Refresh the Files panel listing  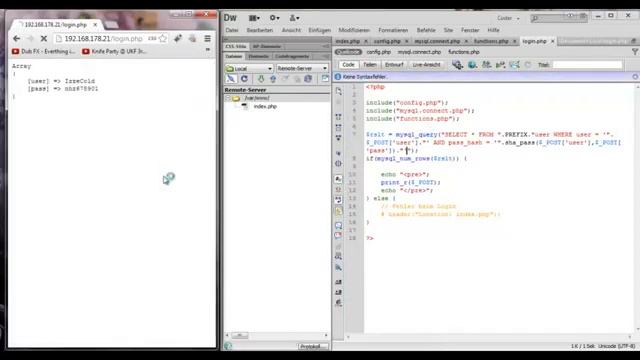coord(244,79)
